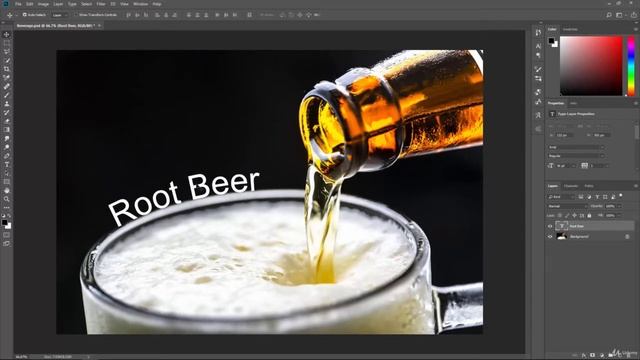
Task: Select the Eraser tool
Action: click(7, 121)
